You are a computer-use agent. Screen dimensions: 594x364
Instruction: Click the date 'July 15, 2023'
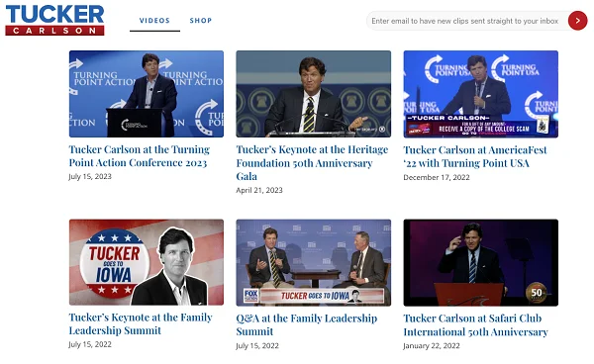click(90, 176)
